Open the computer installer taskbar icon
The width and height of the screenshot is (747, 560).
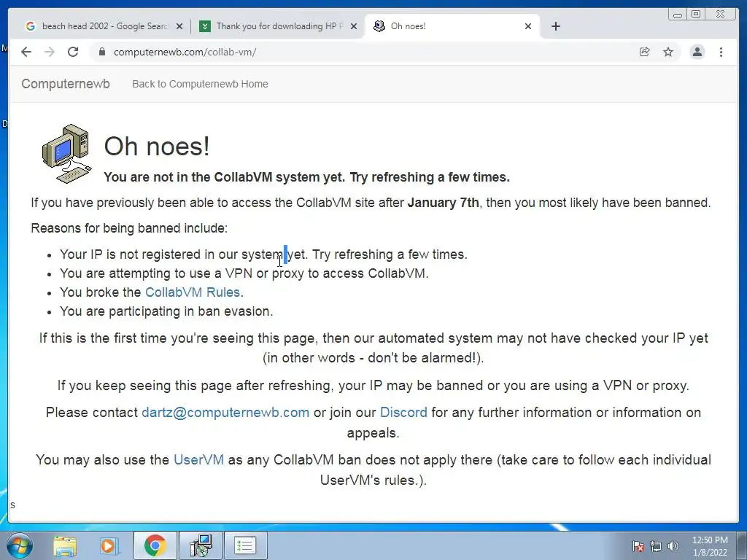click(x=201, y=545)
